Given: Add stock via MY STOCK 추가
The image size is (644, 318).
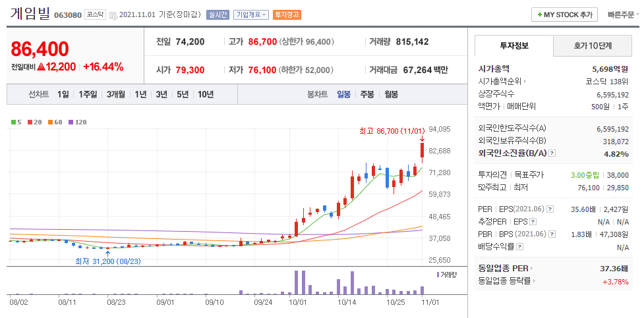Looking at the screenshot, I should (x=565, y=14).
